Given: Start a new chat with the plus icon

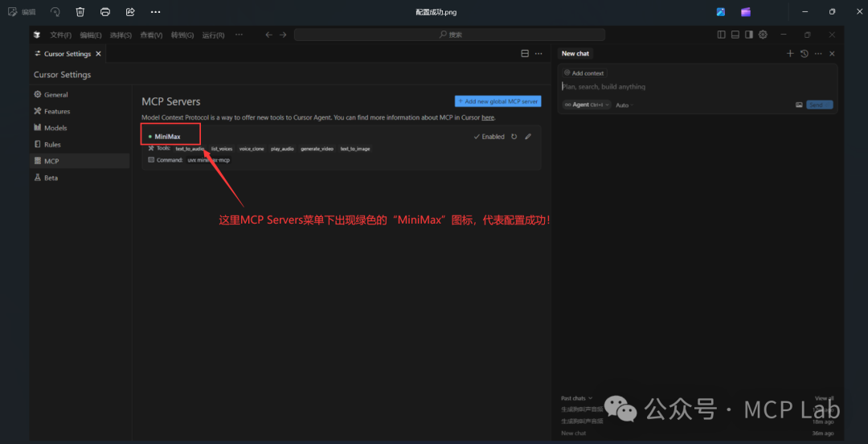Looking at the screenshot, I should tap(790, 54).
